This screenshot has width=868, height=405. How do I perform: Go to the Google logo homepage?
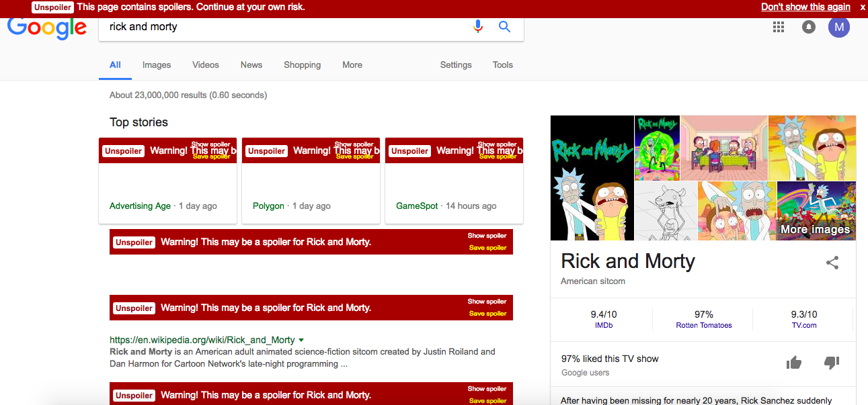[47, 28]
